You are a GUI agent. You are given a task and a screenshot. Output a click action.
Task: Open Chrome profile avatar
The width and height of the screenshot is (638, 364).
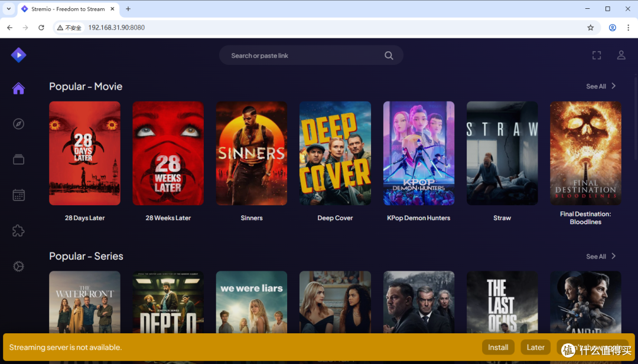tap(613, 28)
